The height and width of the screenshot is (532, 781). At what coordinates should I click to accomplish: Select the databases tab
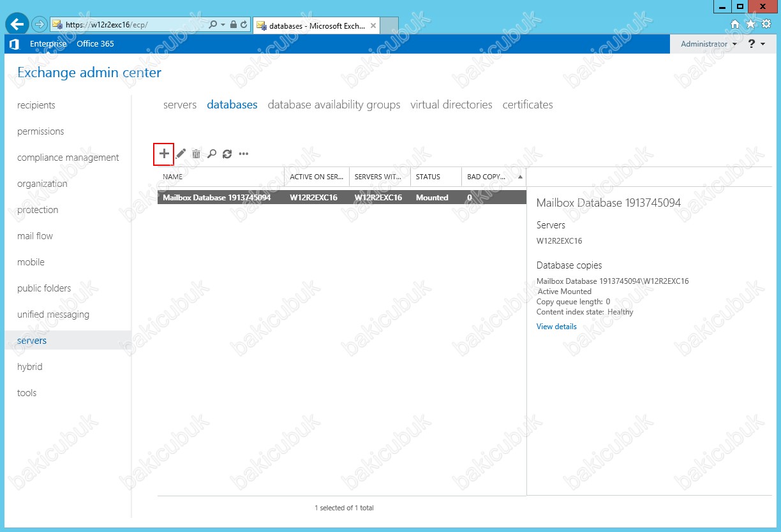[232, 105]
